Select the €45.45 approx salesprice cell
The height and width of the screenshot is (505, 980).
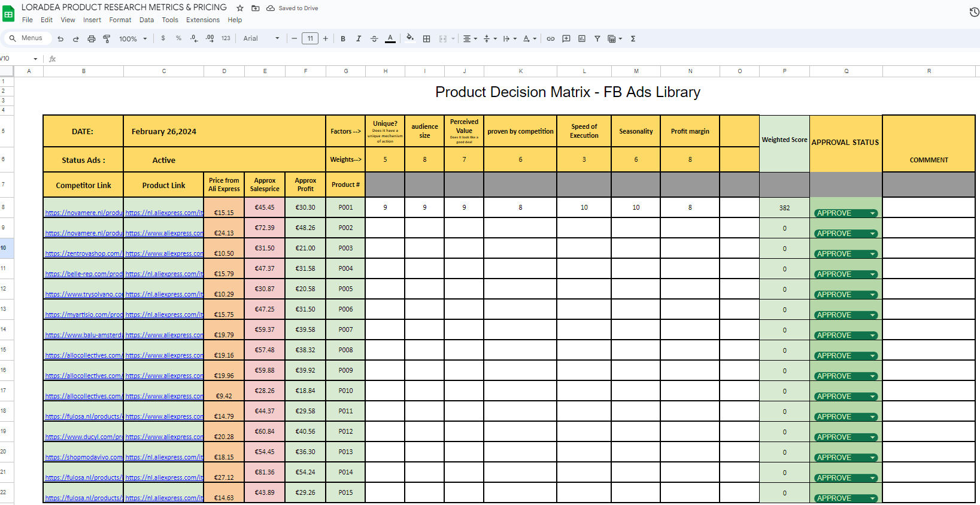265,208
